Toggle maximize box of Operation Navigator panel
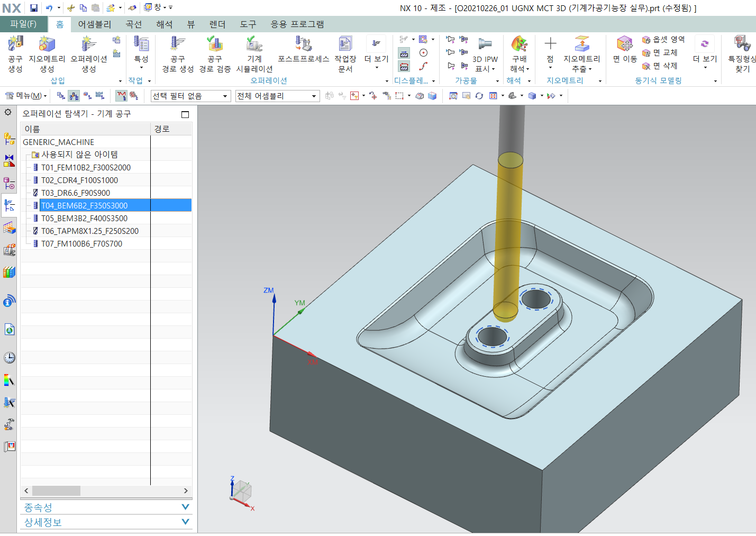Viewport: 756px width, 536px height. [185, 114]
